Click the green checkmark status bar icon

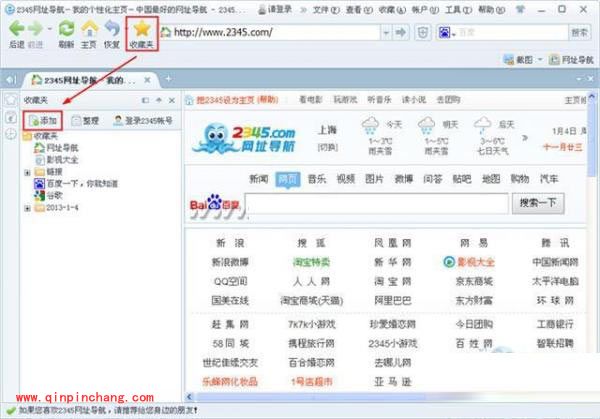point(11,411)
